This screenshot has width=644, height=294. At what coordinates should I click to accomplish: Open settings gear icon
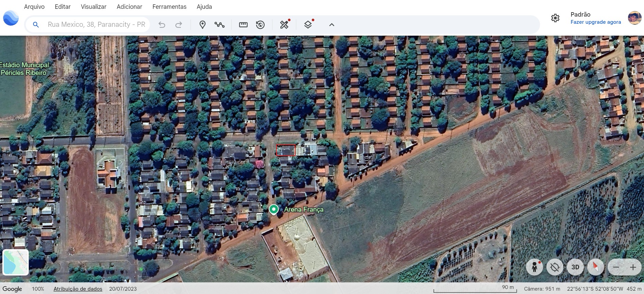click(555, 18)
